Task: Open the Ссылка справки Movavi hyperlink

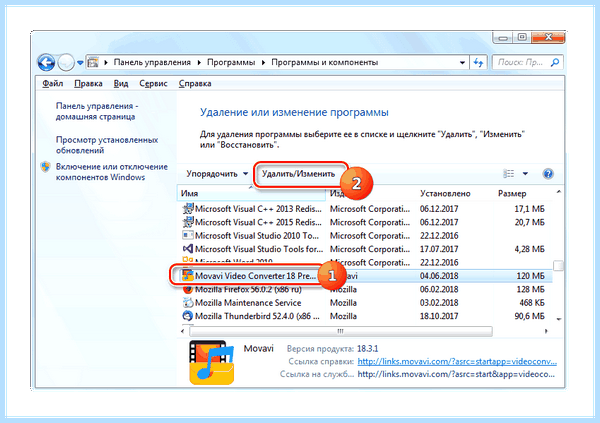Action: pyautogui.click(x=457, y=361)
